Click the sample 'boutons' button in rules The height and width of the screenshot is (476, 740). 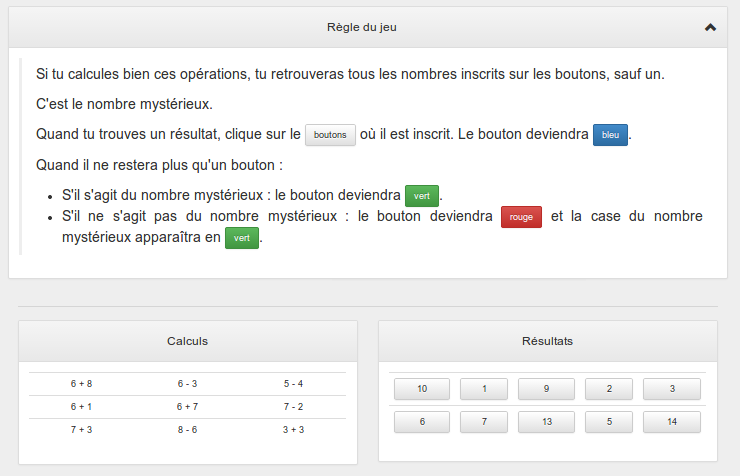point(330,135)
